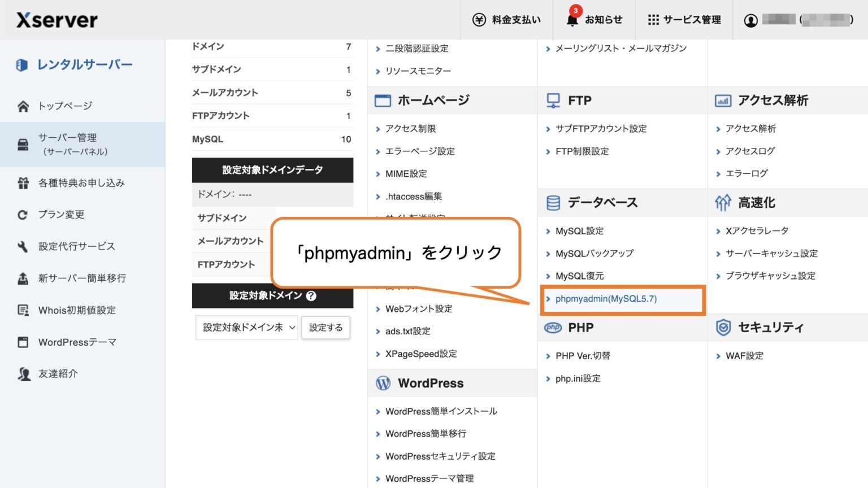
Task: Open the 設定対象ドメイン selection dropdown
Action: (x=246, y=327)
